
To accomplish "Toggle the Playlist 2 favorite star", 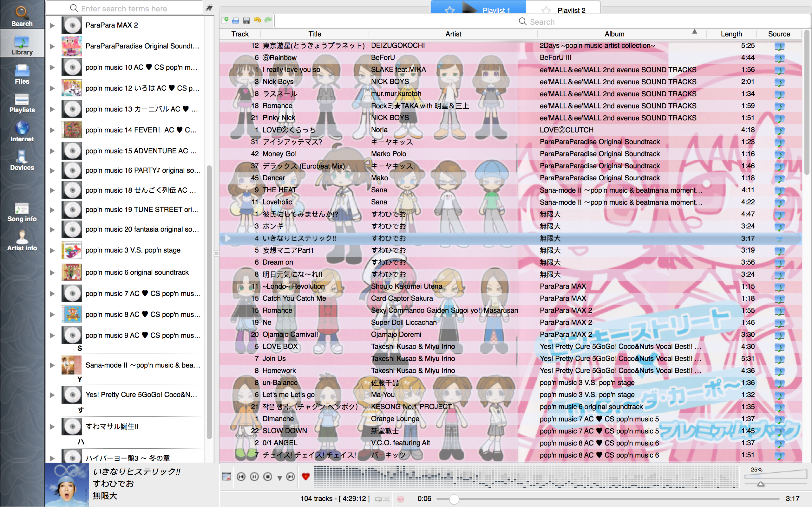I will click(546, 10).
